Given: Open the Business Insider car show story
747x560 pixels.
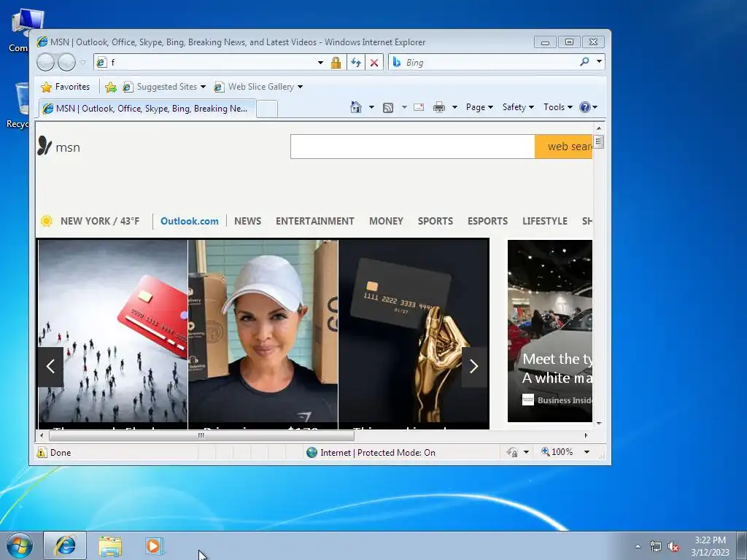Looking at the screenshot, I should pyautogui.click(x=550, y=331).
